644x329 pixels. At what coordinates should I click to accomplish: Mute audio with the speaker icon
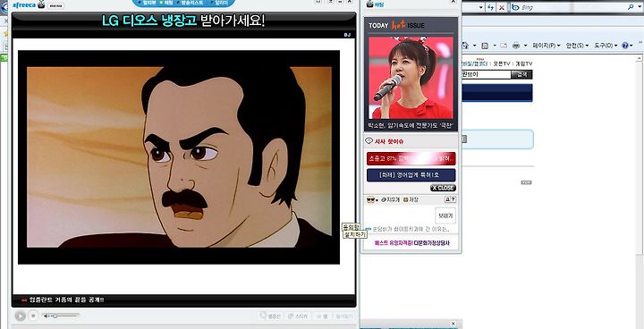[x=46, y=316]
